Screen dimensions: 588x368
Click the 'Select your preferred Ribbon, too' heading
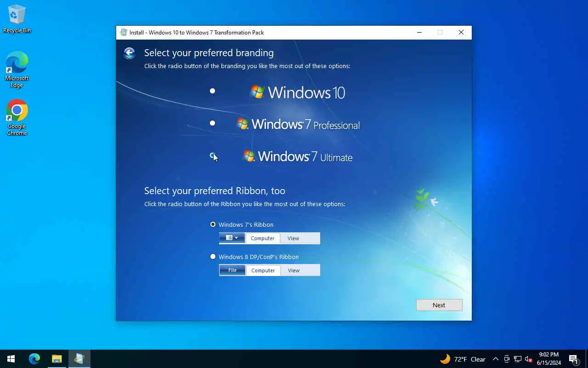pos(215,190)
